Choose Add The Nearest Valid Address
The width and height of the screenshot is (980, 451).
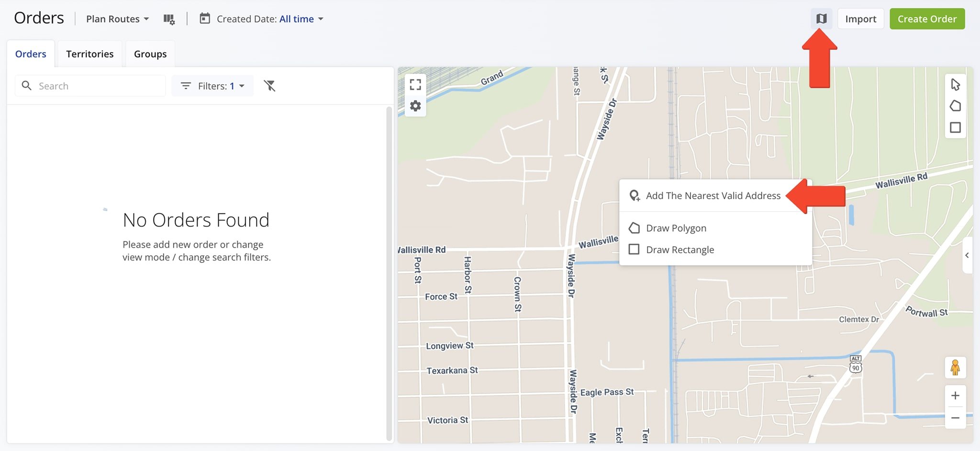point(713,195)
